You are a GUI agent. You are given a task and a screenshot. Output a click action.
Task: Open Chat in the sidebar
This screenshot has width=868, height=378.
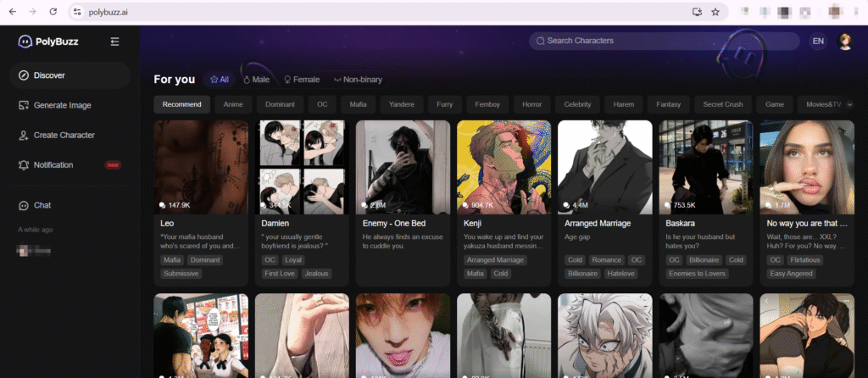(x=70, y=205)
